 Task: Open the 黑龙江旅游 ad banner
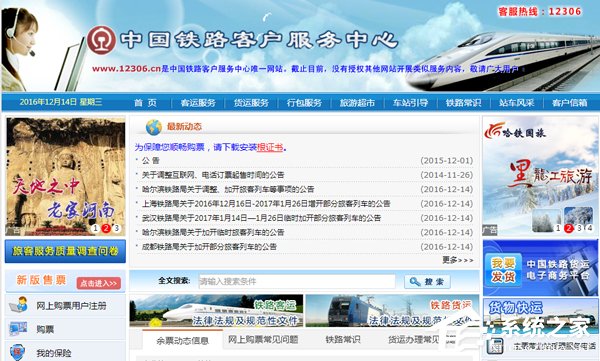(x=540, y=176)
